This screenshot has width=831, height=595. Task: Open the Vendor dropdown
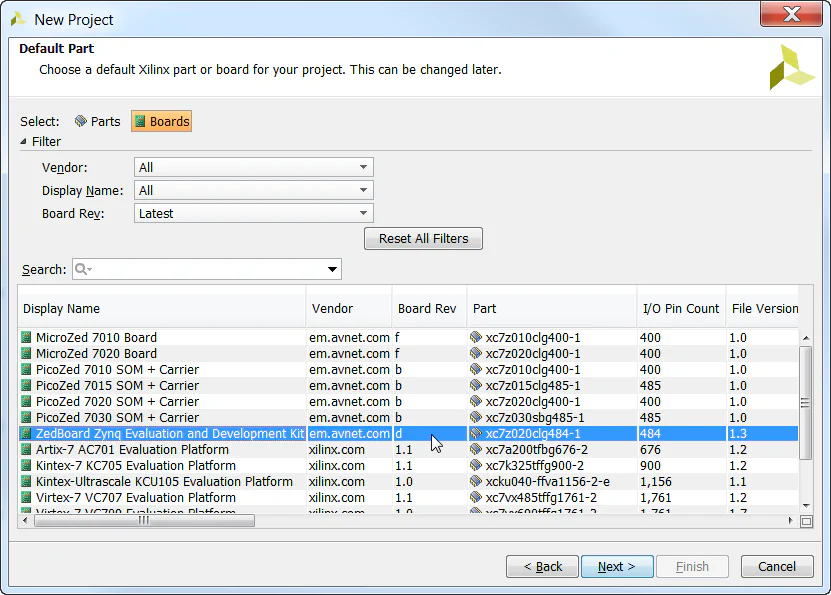pyautogui.click(x=364, y=167)
